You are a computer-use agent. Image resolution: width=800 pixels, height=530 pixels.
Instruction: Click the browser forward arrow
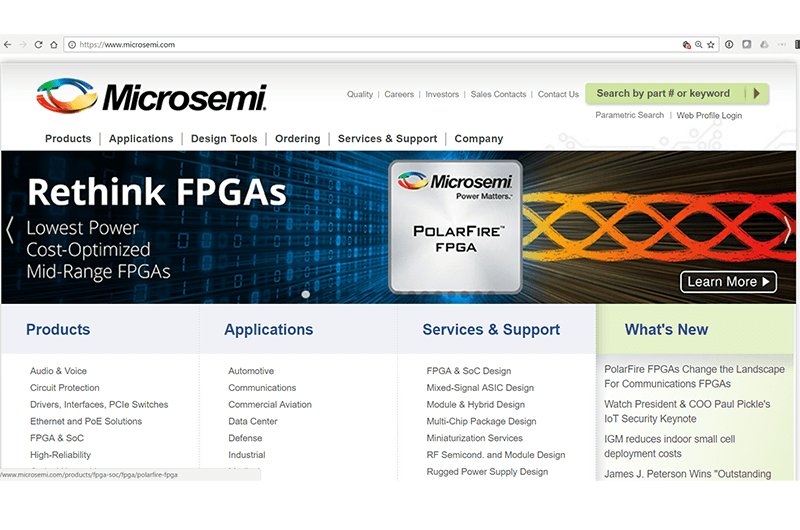[x=22, y=45]
